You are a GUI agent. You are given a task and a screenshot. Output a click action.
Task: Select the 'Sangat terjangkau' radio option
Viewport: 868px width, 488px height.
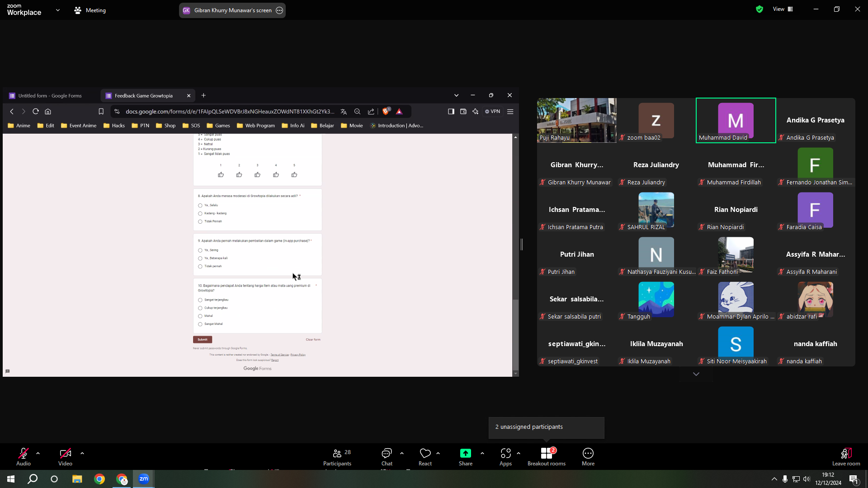point(200,300)
